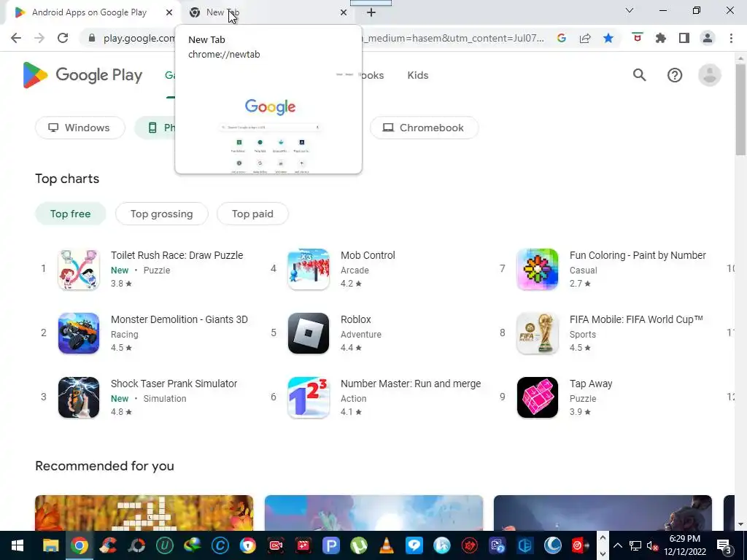The image size is (747, 560).
Task: Open Google Play search magnifier
Action: pyautogui.click(x=639, y=75)
